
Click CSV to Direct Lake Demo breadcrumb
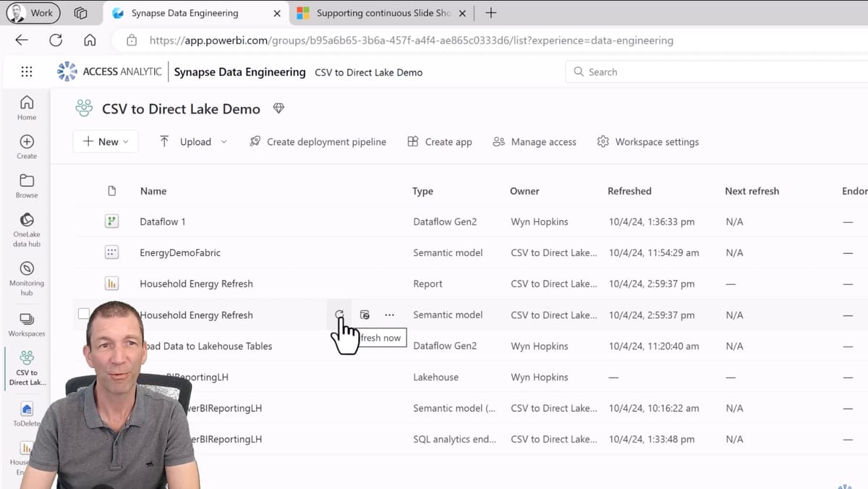coord(368,72)
